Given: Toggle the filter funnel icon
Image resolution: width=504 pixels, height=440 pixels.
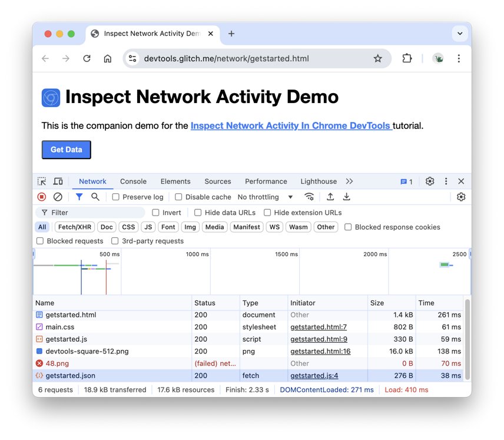Looking at the screenshot, I should tap(79, 197).
